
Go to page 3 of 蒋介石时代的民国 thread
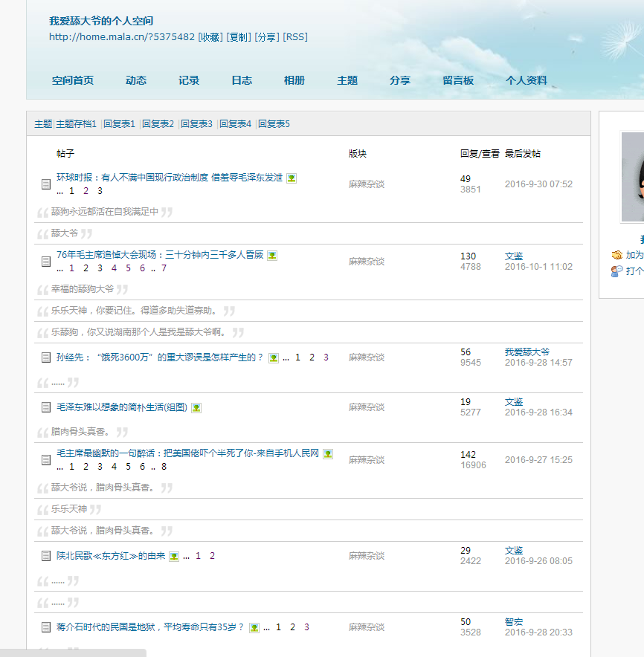click(306, 627)
